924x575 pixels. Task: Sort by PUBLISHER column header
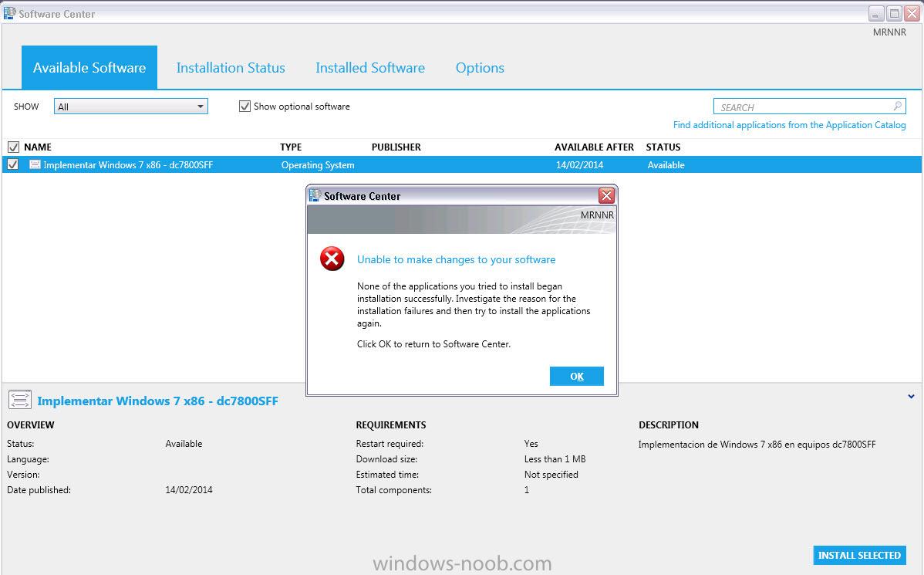click(x=396, y=147)
